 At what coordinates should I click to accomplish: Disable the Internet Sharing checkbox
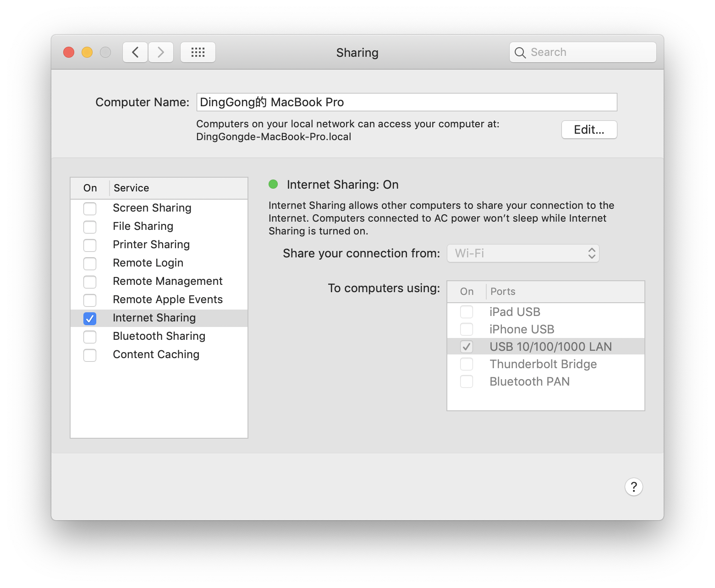[90, 318]
